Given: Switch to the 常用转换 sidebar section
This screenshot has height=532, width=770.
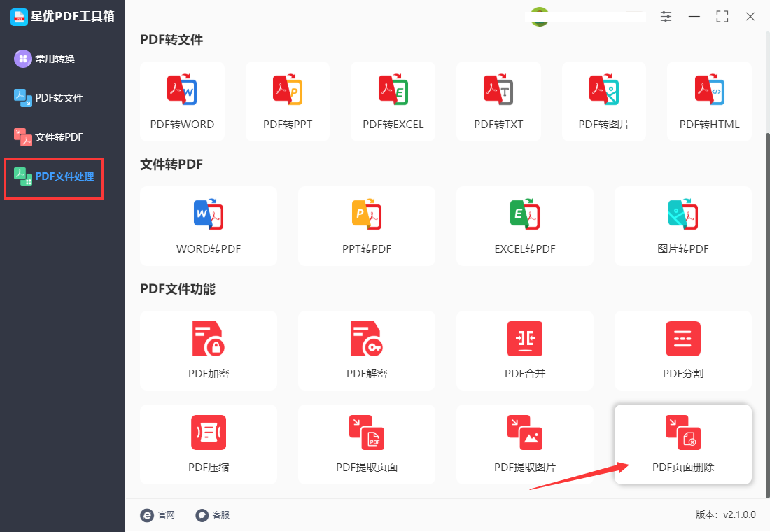Looking at the screenshot, I should (45, 59).
